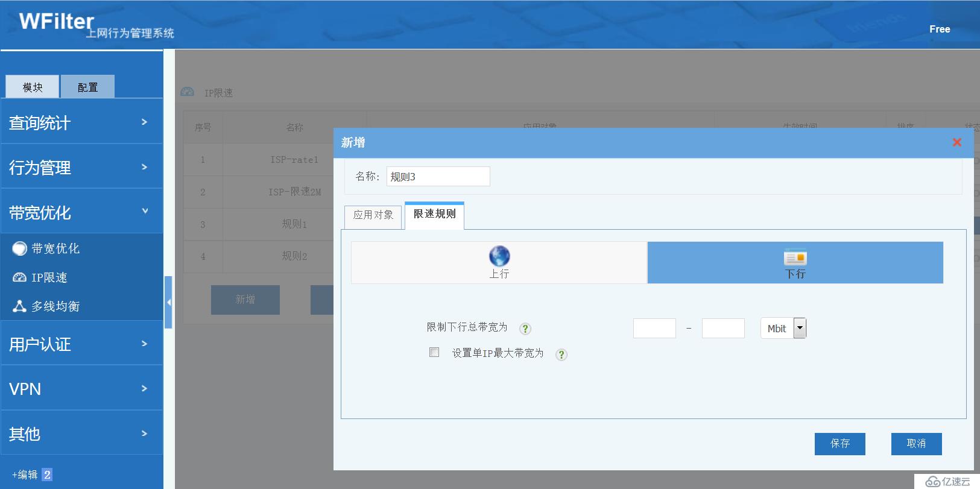This screenshot has width=980, height=489.
Task: Open the 配置 tab in sidebar
Action: point(87,87)
